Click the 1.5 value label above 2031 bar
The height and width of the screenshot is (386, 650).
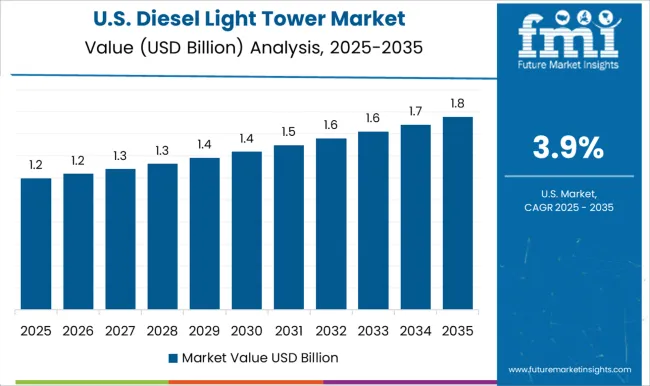tap(289, 132)
